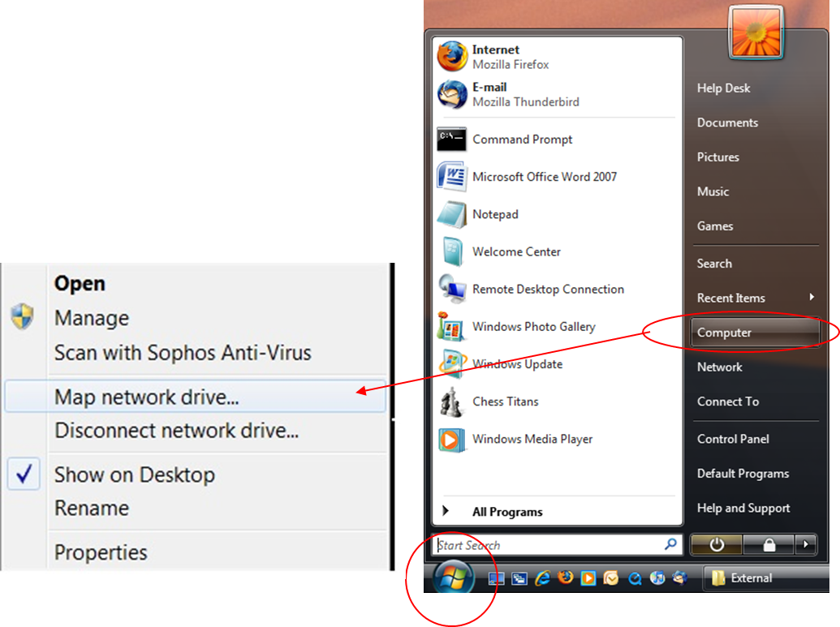Click the power sleep button

click(717, 544)
